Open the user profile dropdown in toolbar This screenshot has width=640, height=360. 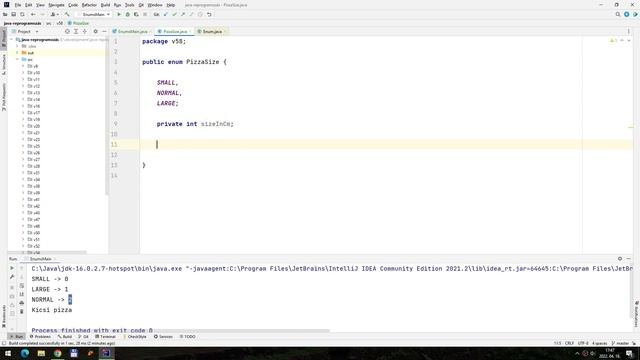pos(54,14)
